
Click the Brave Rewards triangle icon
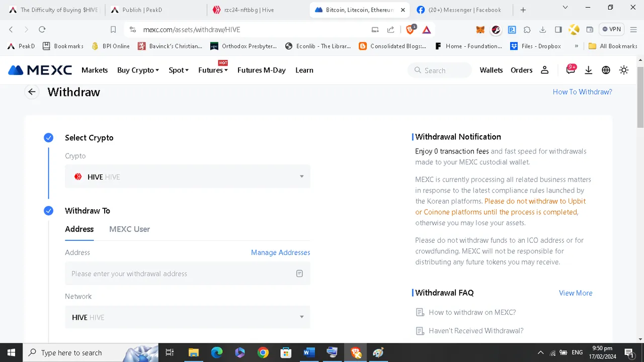427,30
